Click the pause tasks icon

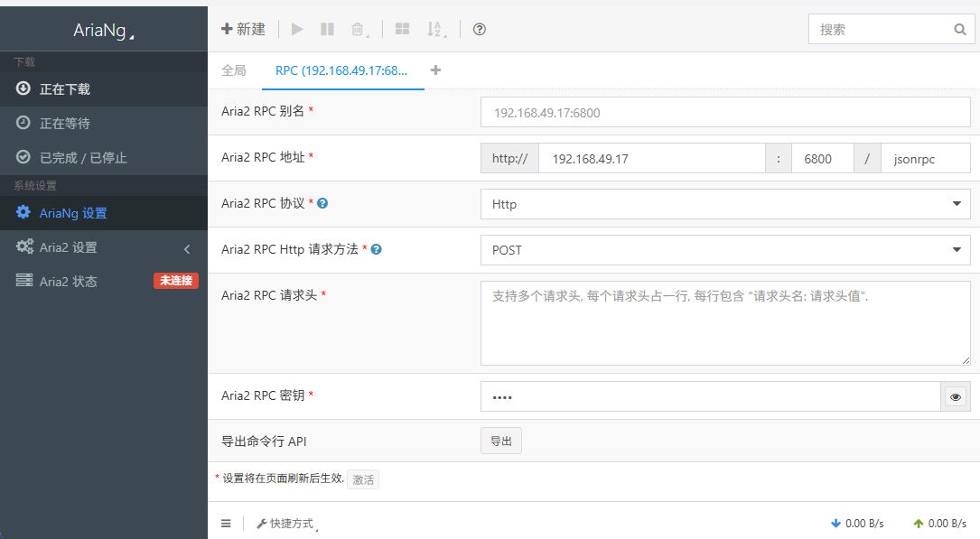(327, 30)
